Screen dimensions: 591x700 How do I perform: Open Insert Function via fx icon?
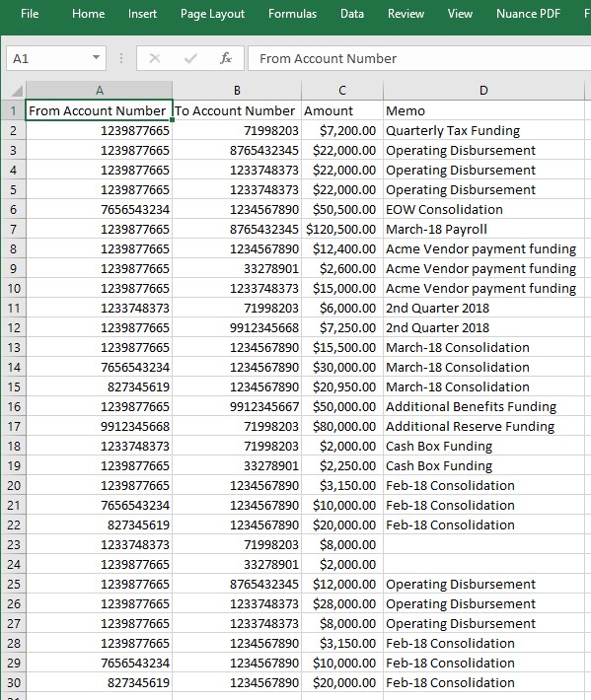point(226,58)
